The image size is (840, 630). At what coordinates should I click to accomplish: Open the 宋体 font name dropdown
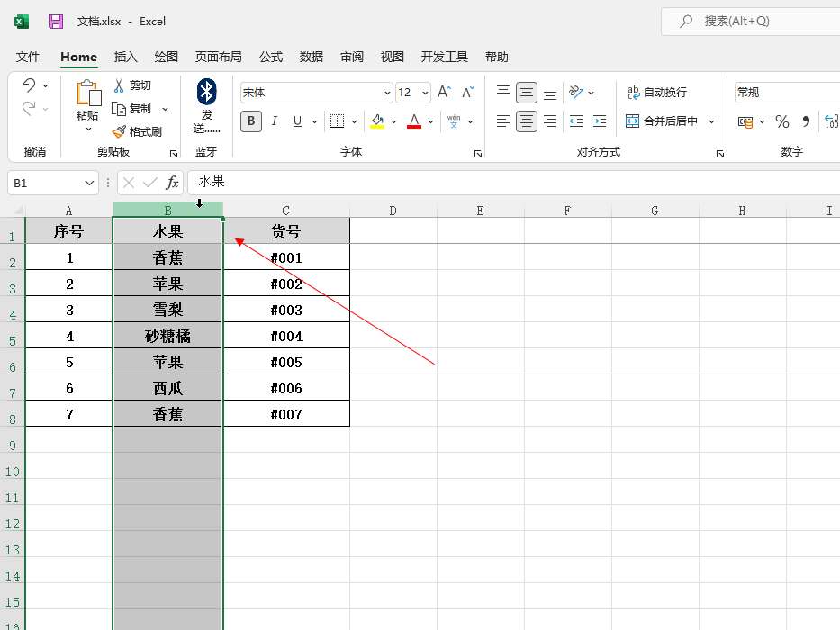pyautogui.click(x=387, y=93)
